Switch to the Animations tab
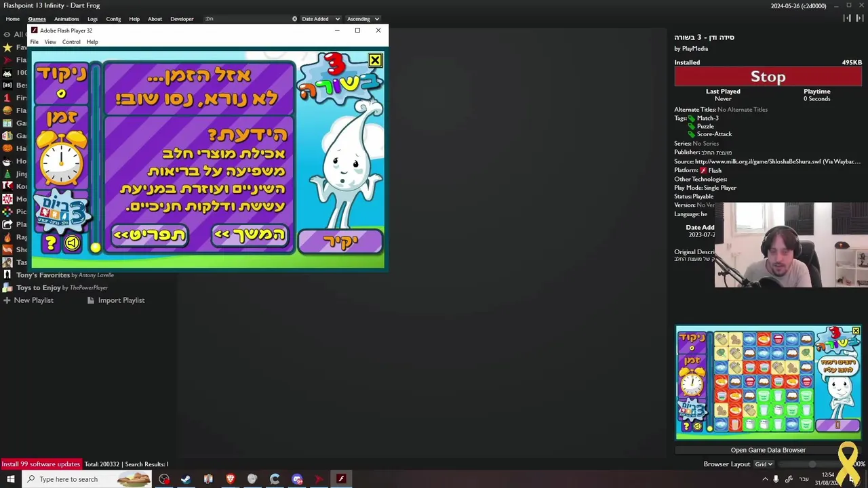 click(x=66, y=19)
